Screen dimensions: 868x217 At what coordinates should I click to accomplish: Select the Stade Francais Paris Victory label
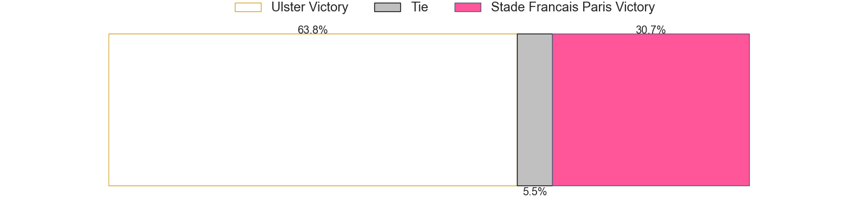(x=572, y=8)
